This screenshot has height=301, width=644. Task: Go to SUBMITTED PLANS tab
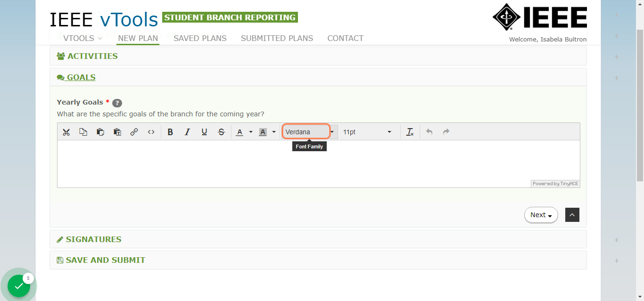[277, 38]
